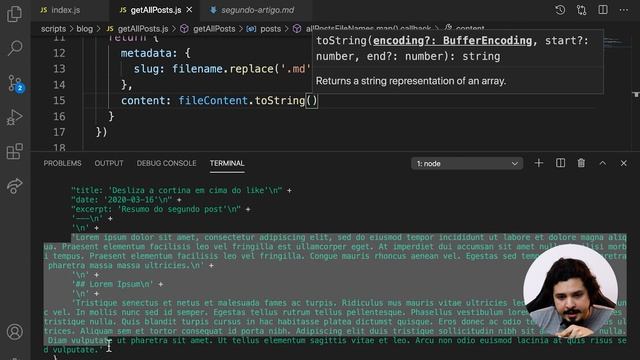Close the terminal panel
The image size is (640, 360).
624,163
